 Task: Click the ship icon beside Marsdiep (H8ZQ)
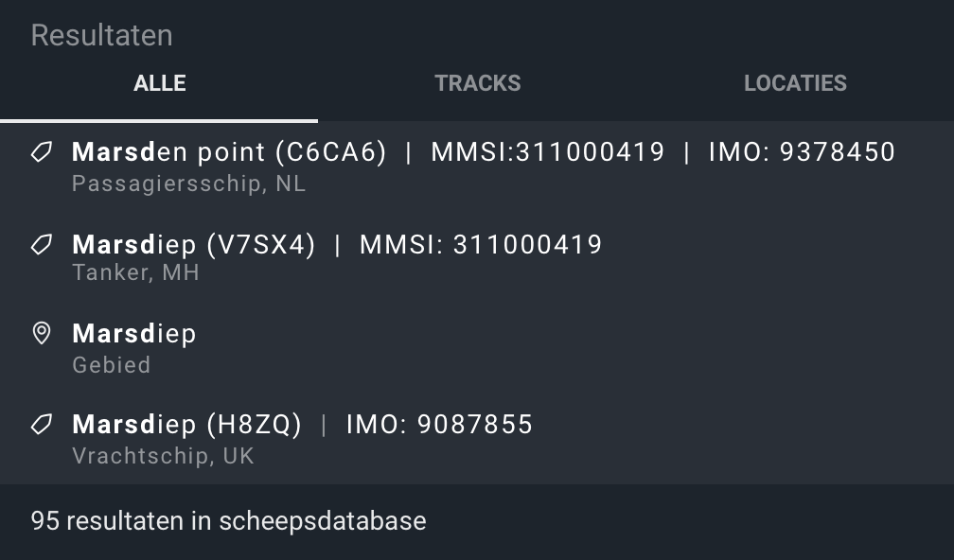pyautogui.click(x=42, y=425)
